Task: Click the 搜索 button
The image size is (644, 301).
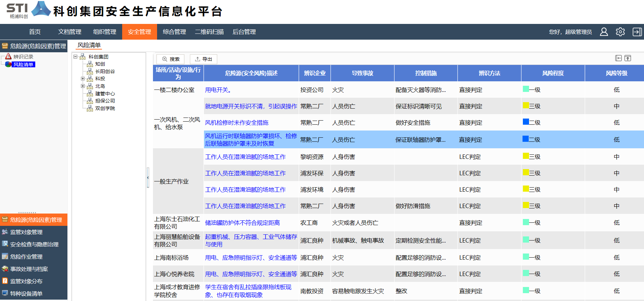Action: click(x=170, y=59)
